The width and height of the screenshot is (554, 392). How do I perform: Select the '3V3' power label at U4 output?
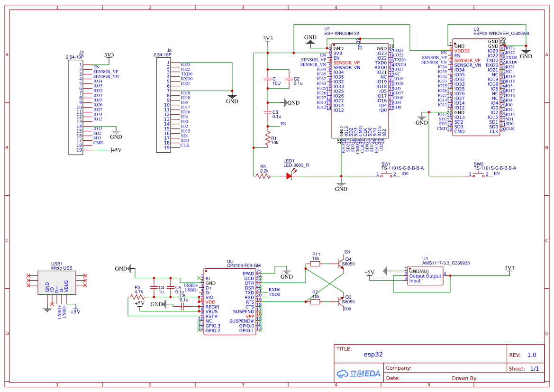point(509,268)
